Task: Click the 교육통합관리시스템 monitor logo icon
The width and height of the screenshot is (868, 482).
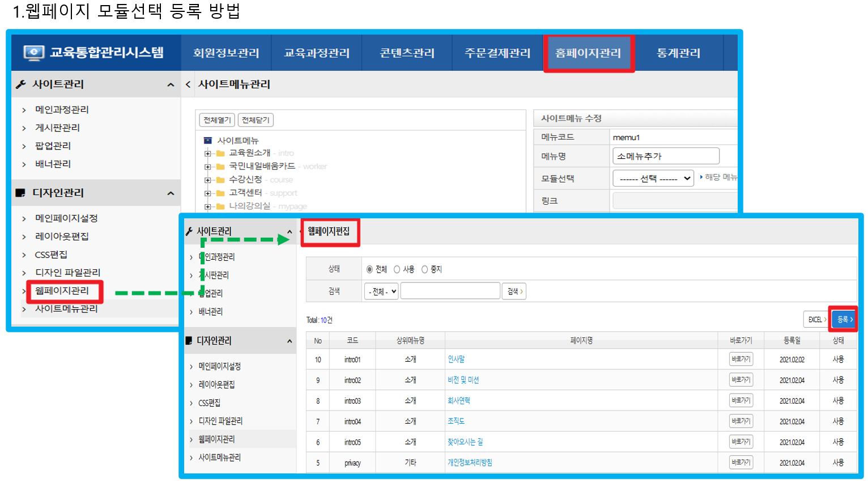Action: click(x=34, y=53)
